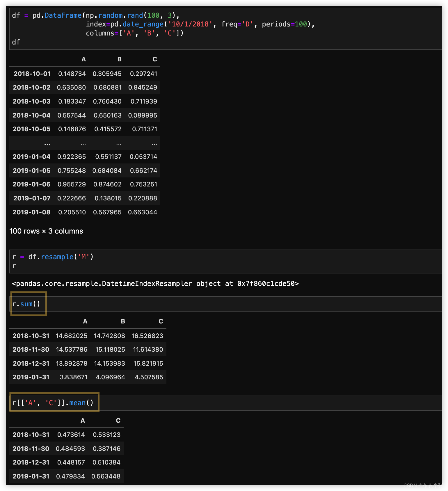Click mean value 0.448157
Viewport: 448px width, 491px height.
coord(71,462)
